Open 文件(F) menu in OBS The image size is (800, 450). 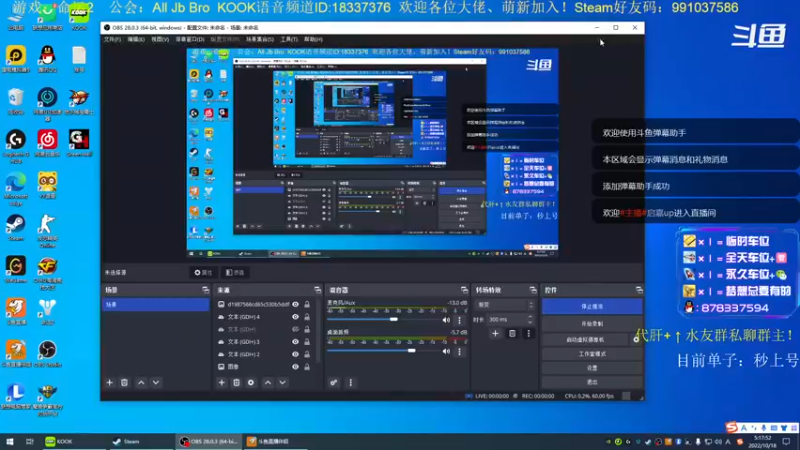[x=112, y=39]
